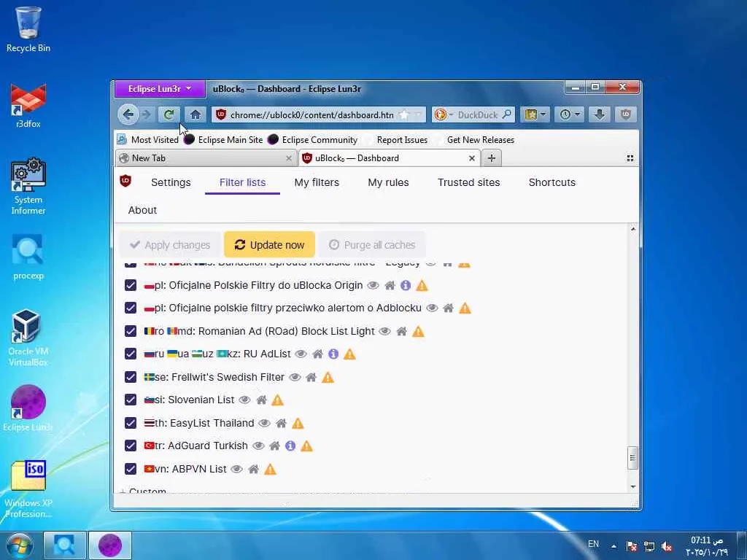This screenshot has width=747, height=560.
Task: Show info for RU AdList
Action: [x=333, y=354]
